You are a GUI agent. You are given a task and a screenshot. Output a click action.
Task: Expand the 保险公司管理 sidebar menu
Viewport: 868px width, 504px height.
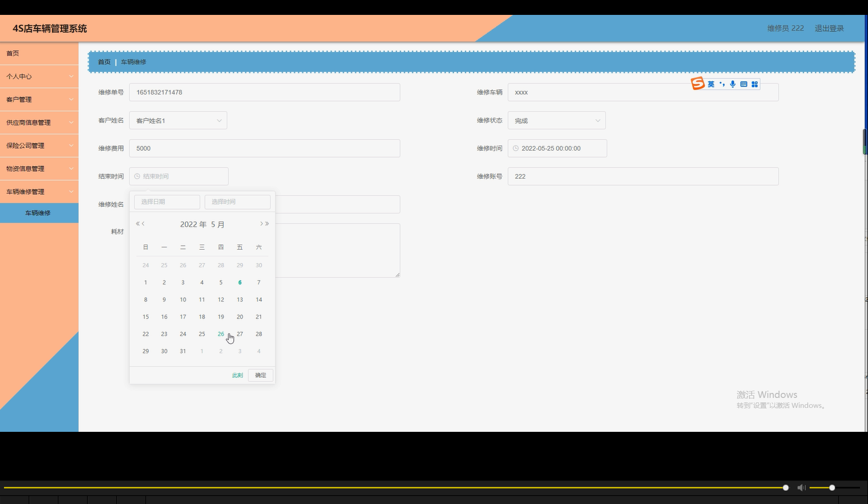(39, 145)
